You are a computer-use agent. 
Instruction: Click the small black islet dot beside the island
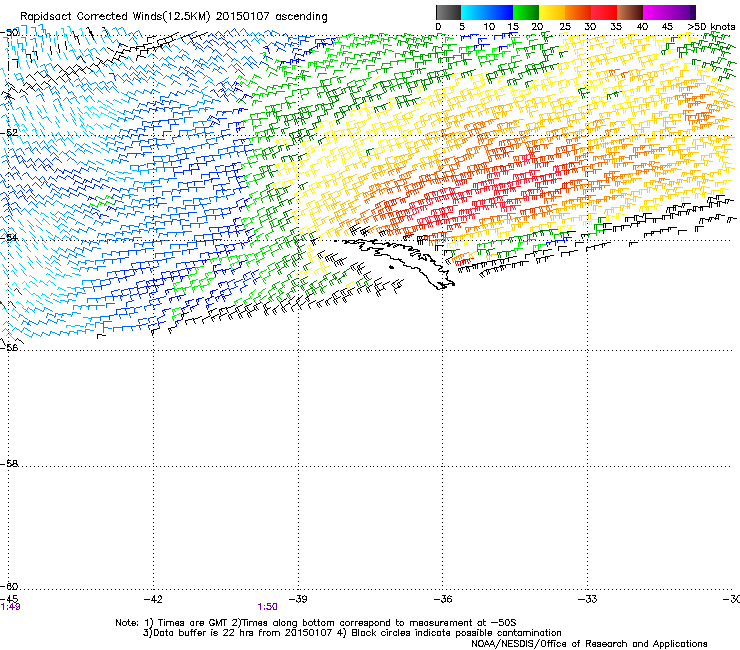point(391,267)
